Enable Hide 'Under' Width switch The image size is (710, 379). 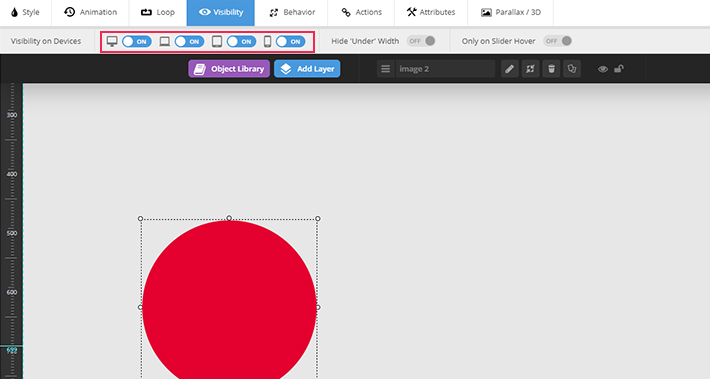pyautogui.click(x=421, y=41)
